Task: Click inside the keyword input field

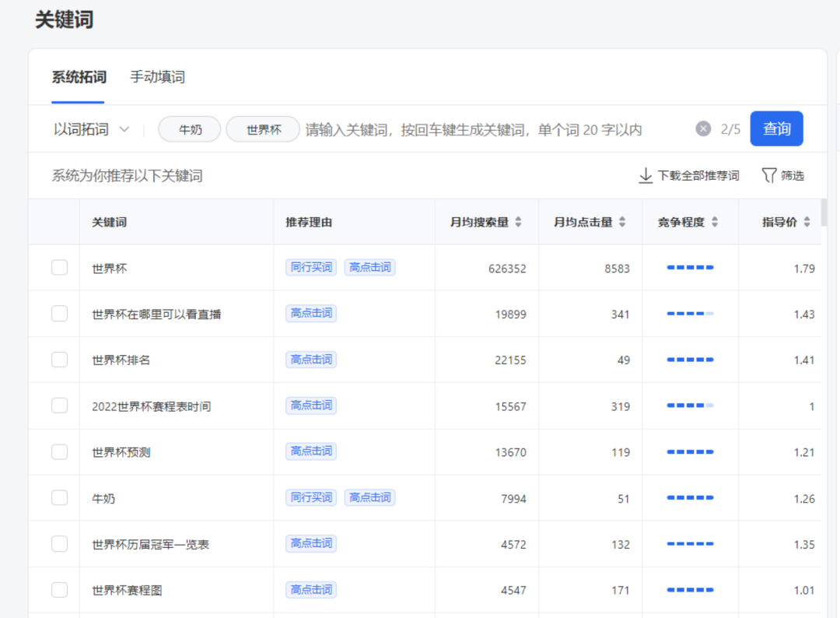Action: click(467, 128)
